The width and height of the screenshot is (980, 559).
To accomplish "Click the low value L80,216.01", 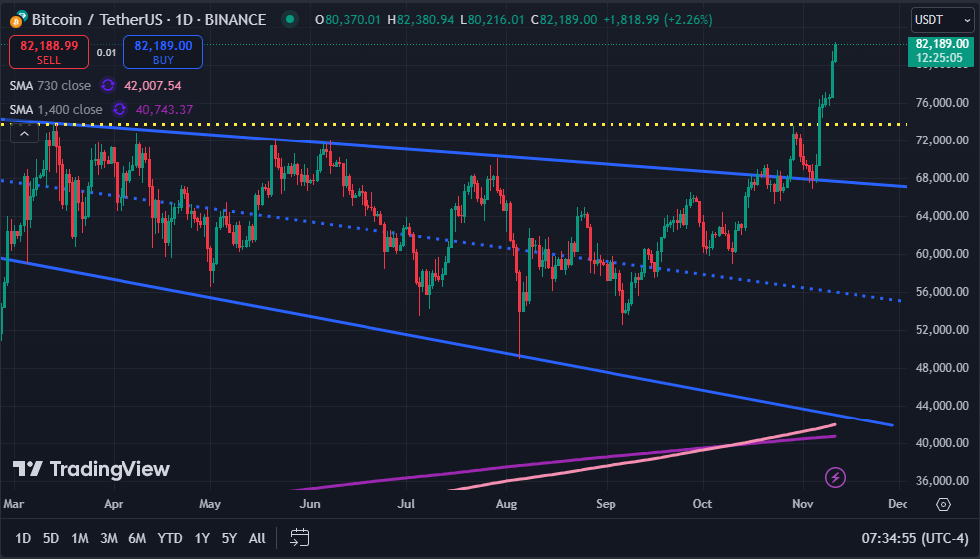I will coord(492,19).
